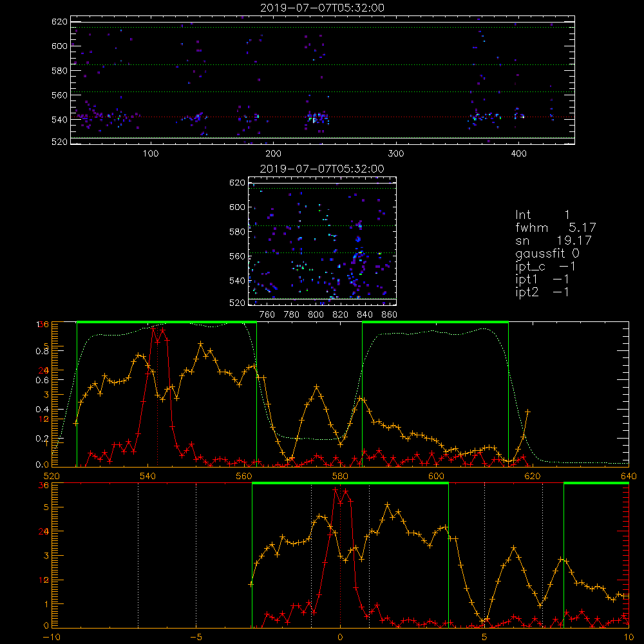This screenshot has height=644, width=644.
Task: Click x-axis label 820 on middle plot
Action: click(341, 315)
